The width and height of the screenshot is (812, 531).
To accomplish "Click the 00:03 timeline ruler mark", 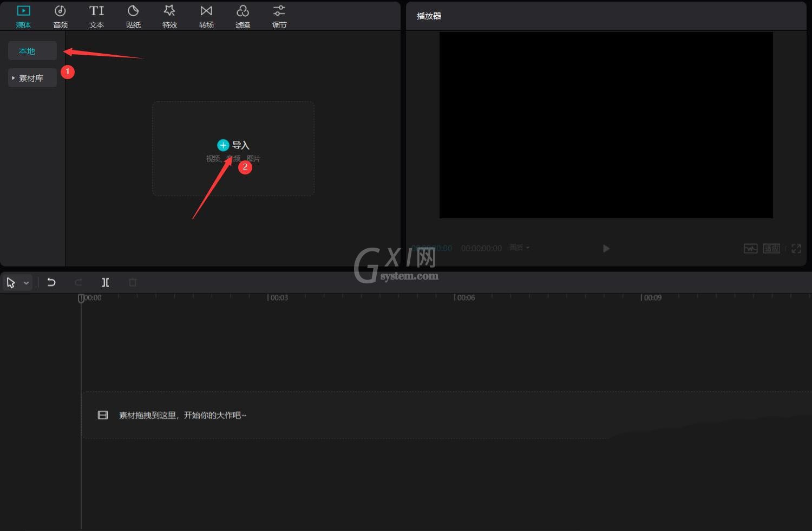I will point(278,297).
